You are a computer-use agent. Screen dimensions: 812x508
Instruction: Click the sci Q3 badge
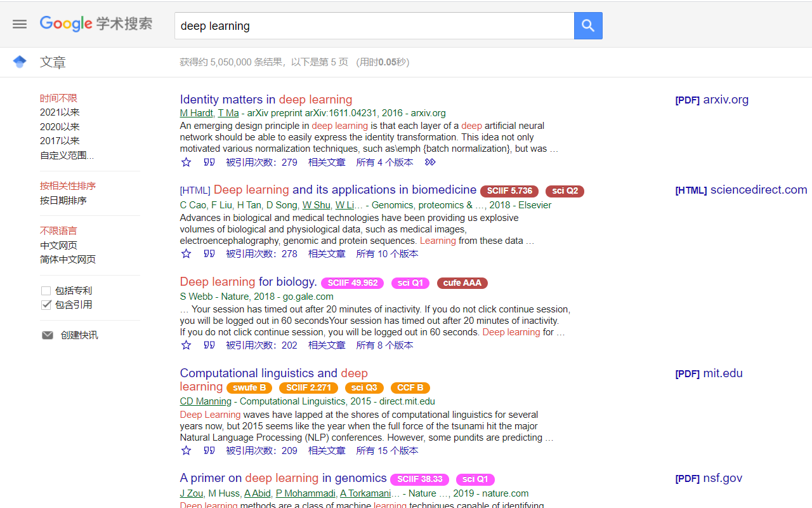point(364,388)
